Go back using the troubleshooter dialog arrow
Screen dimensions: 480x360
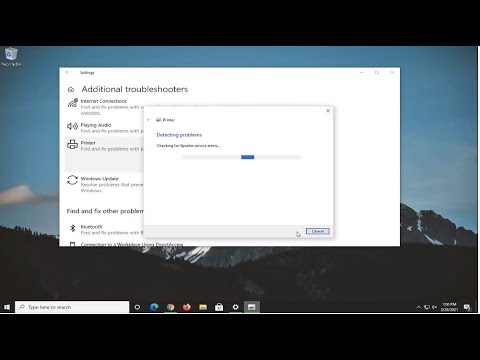[149, 120]
